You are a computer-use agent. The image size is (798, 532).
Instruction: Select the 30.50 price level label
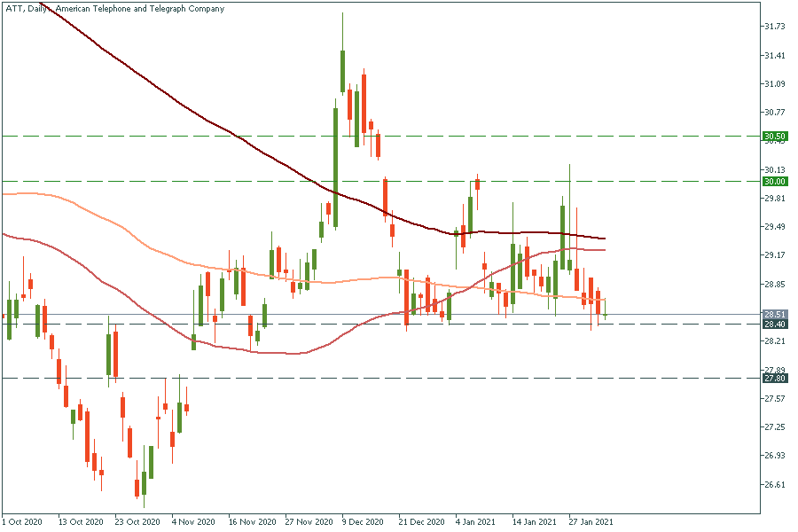click(x=774, y=137)
